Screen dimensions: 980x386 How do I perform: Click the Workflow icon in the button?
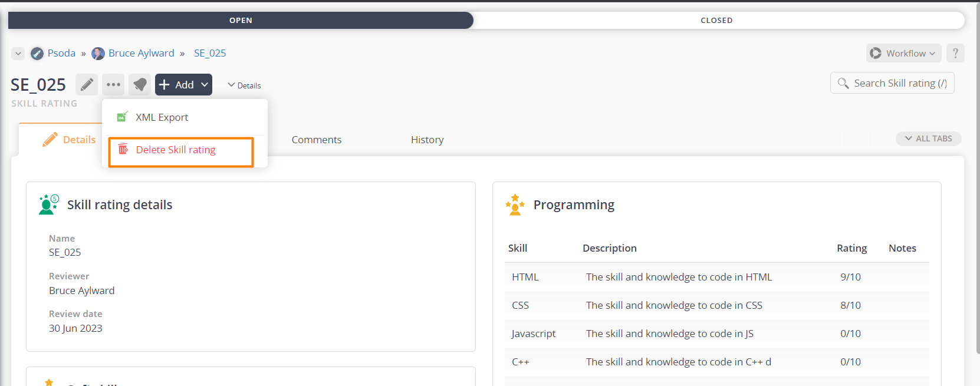876,53
